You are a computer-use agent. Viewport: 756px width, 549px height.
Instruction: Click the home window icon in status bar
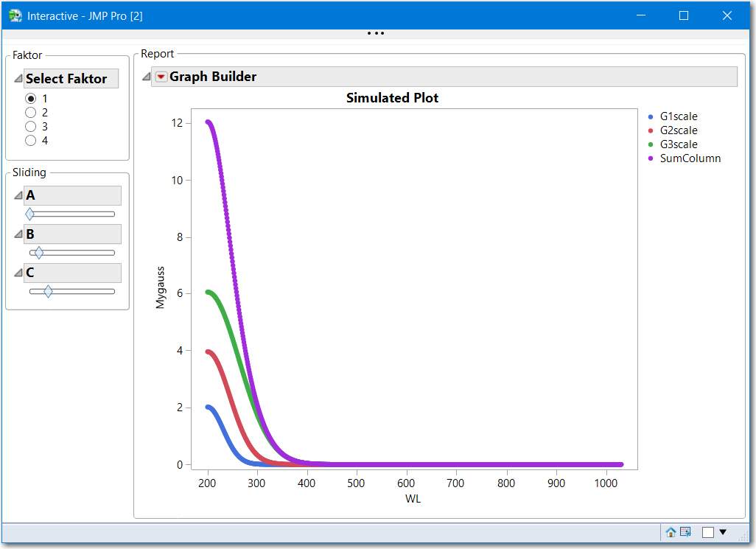(671, 531)
